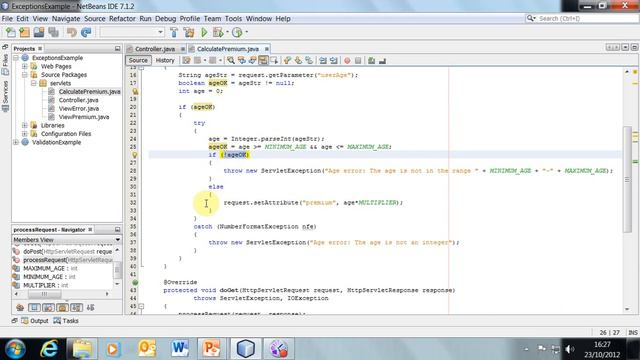Open the Services side tab
This screenshot has height=360, width=640.
pyautogui.click(x=5, y=95)
